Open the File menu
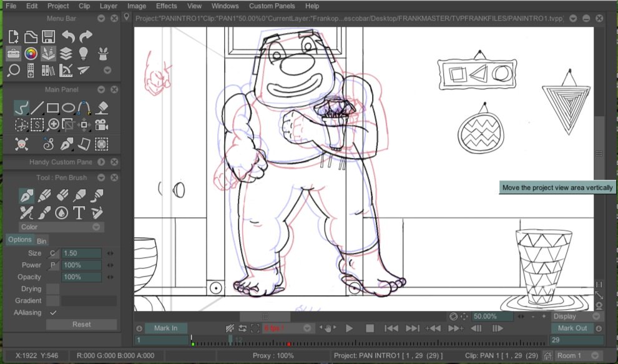The image size is (618, 364). click(x=11, y=6)
